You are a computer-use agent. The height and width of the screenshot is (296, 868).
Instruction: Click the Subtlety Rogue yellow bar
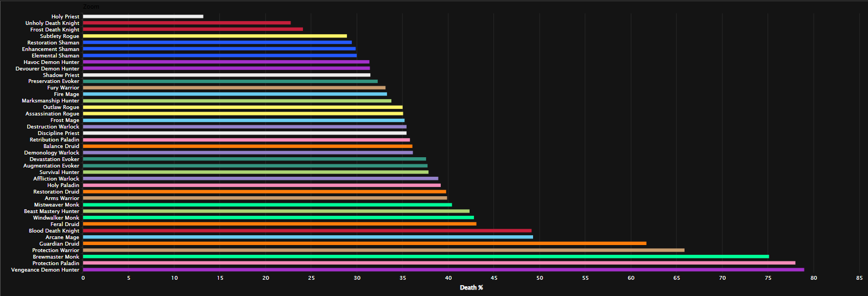click(x=214, y=36)
